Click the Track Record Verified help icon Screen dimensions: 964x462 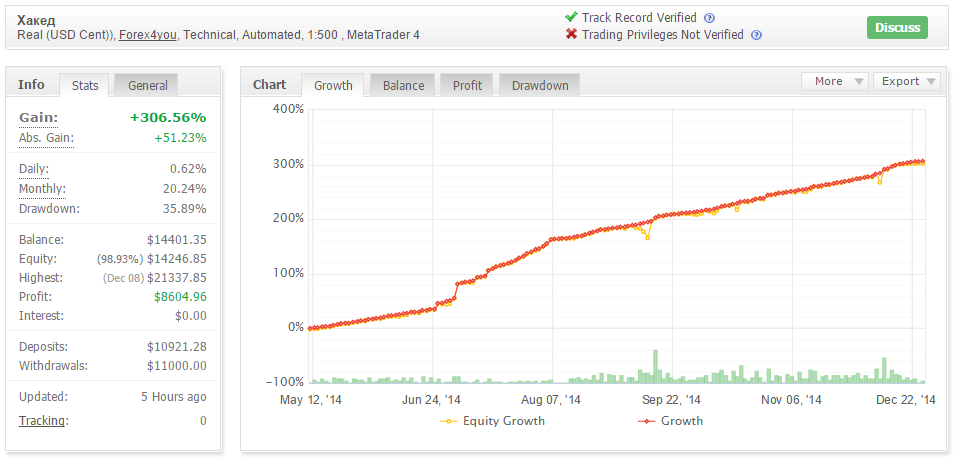[709, 18]
